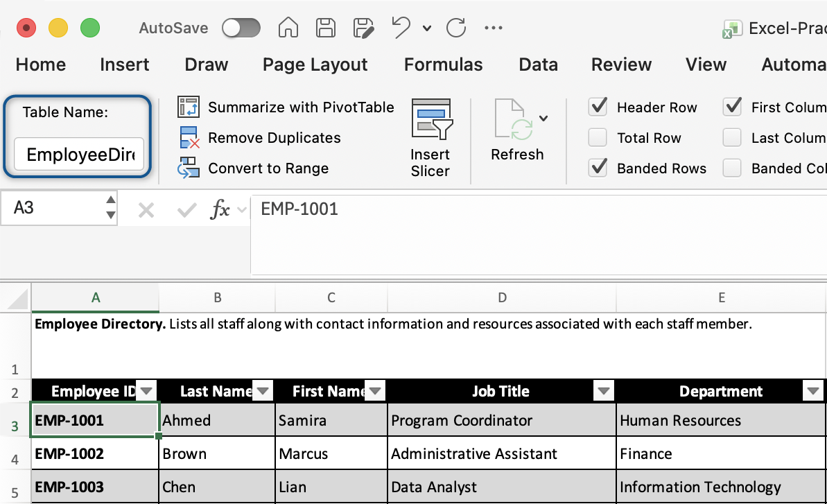Viewport: 827px width, 504px height.
Task: Click the Undo arrow icon
Action: 401,28
